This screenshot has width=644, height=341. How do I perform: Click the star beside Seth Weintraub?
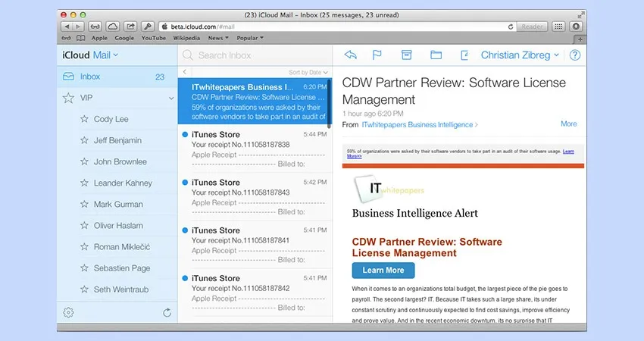coord(84,289)
